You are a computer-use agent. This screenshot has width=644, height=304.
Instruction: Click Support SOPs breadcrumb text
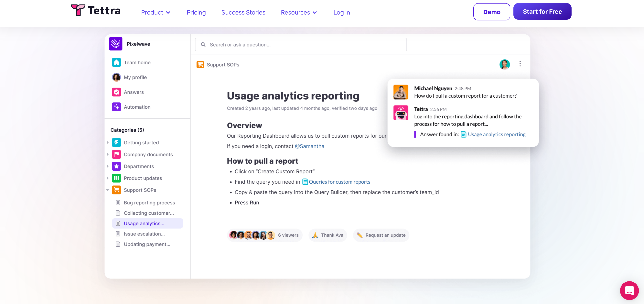pos(223,64)
